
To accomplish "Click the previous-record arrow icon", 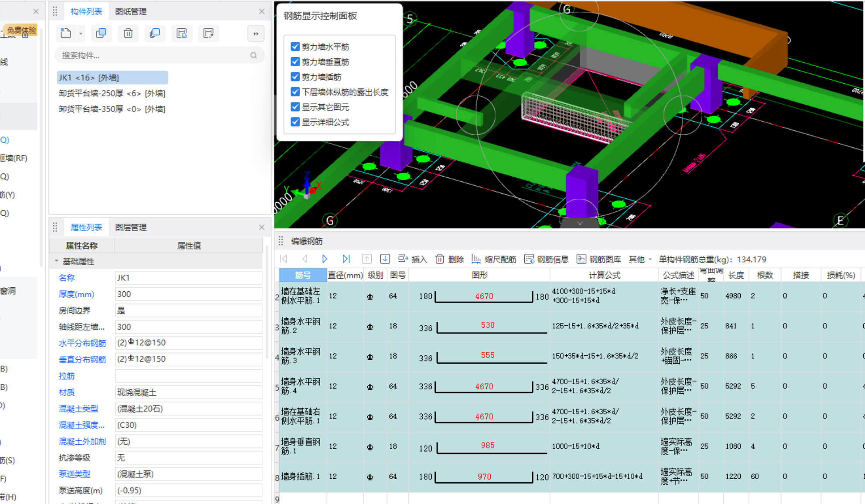I will tap(304, 259).
